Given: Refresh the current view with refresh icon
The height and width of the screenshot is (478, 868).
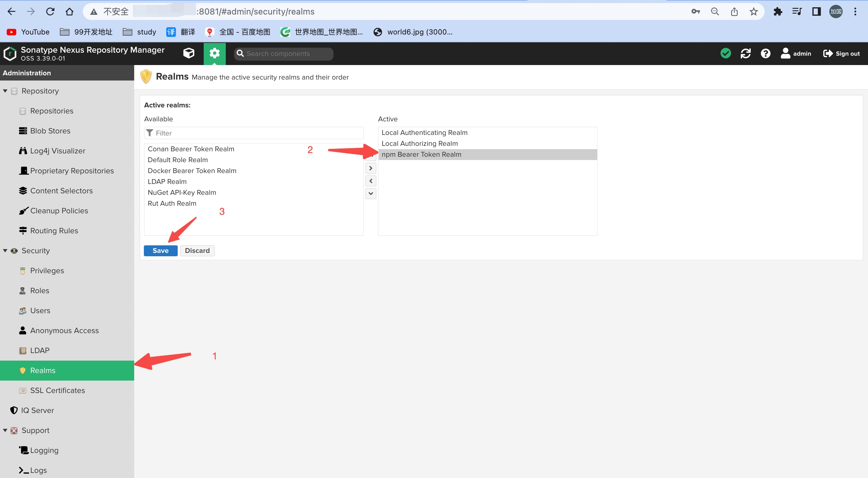Looking at the screenshot, I should [745, 53].
